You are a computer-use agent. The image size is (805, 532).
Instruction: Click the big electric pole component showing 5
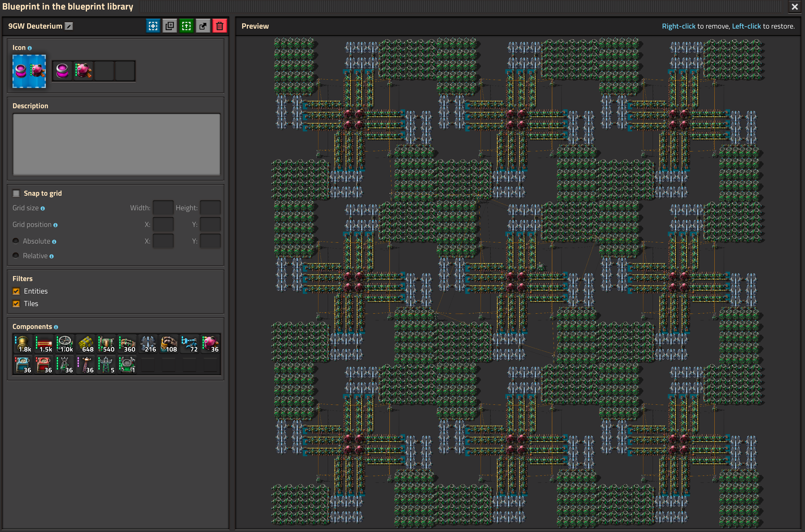point(106,365)
